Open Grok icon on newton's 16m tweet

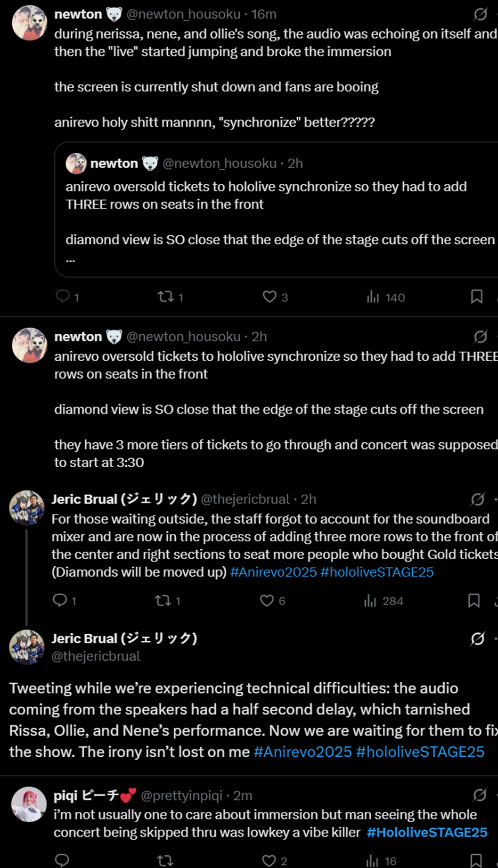[480, 14]
